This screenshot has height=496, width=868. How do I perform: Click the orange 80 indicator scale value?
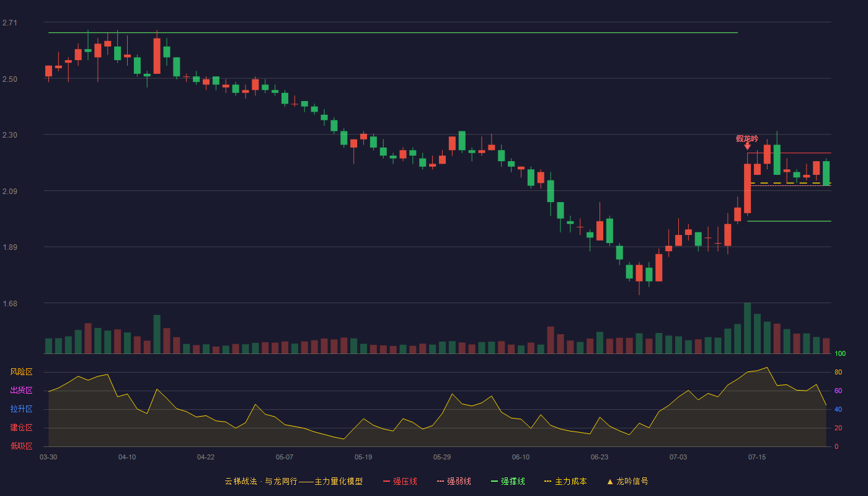(x=838, y=373)
